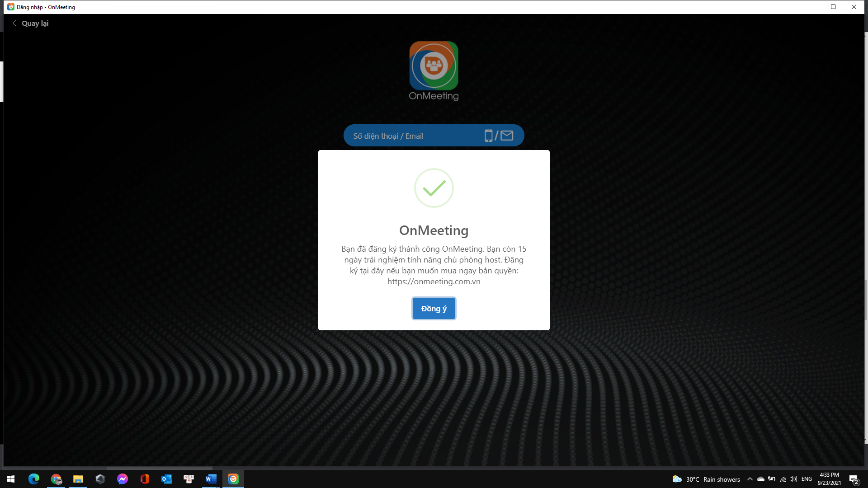Image resolution: width=868 pixels, height=488 pixels.
Task: Open network Wi-Fi settings in the tray
Action: pyautogui.click(x=783, y=479)
